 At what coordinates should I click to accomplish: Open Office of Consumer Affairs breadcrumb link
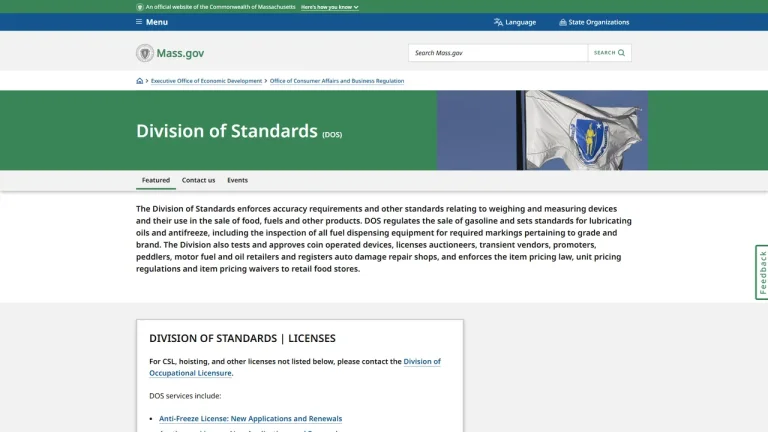pyautogui.click(x=337, y=81)
